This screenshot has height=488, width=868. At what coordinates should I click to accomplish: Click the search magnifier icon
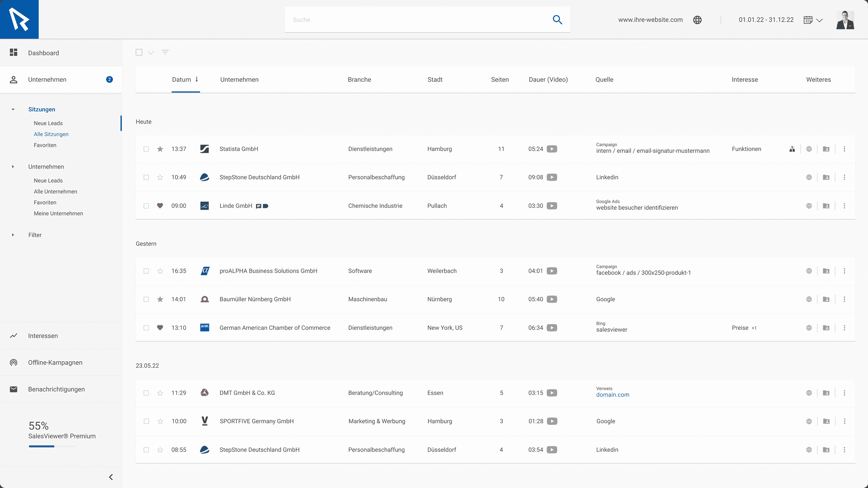pyautogui.click(x=557, y=20)
